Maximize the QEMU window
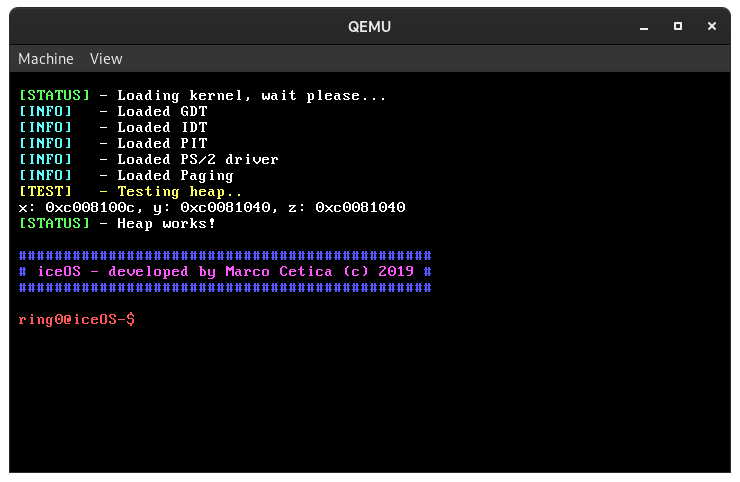740x482 pixels. point(677,26)
